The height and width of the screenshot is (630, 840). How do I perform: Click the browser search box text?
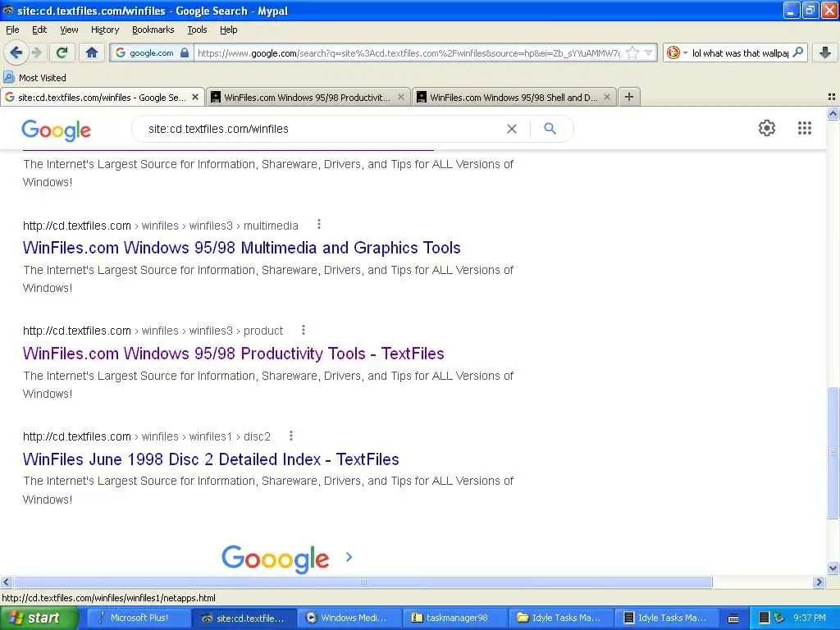tap(740, 52)
